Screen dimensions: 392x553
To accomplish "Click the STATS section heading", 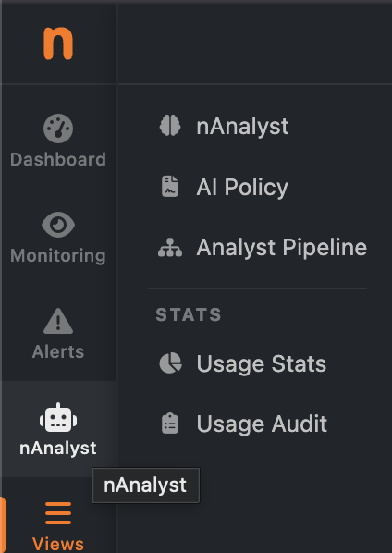I will pos(189,314).
